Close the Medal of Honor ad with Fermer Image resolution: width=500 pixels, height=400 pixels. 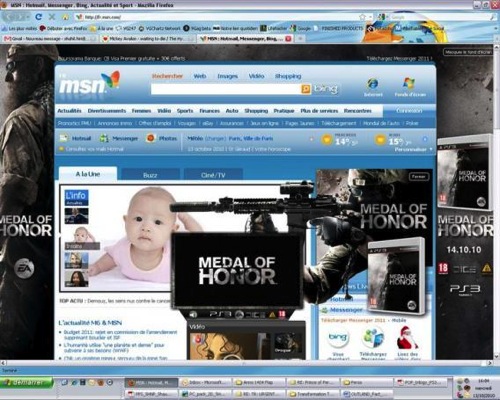point(419,176)
